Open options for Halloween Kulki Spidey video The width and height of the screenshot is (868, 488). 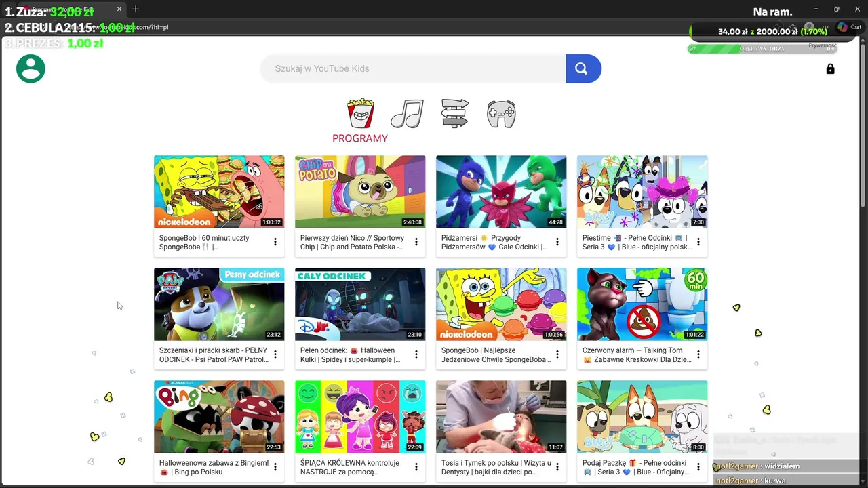pos(416,354)
